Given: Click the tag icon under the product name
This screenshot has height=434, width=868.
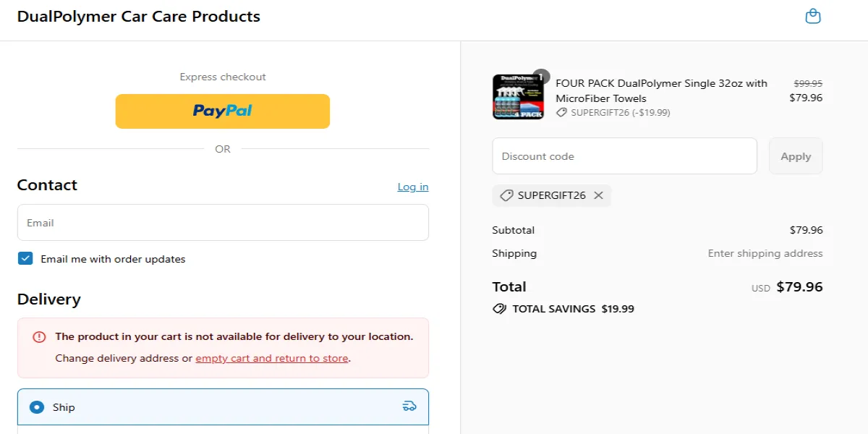Looking at the screenshot, I should coord(563,112).
